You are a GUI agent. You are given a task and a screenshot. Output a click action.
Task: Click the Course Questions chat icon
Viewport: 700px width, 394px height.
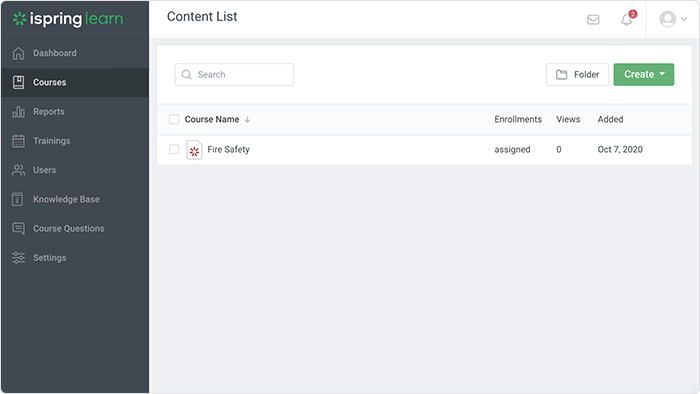[18, 228]
